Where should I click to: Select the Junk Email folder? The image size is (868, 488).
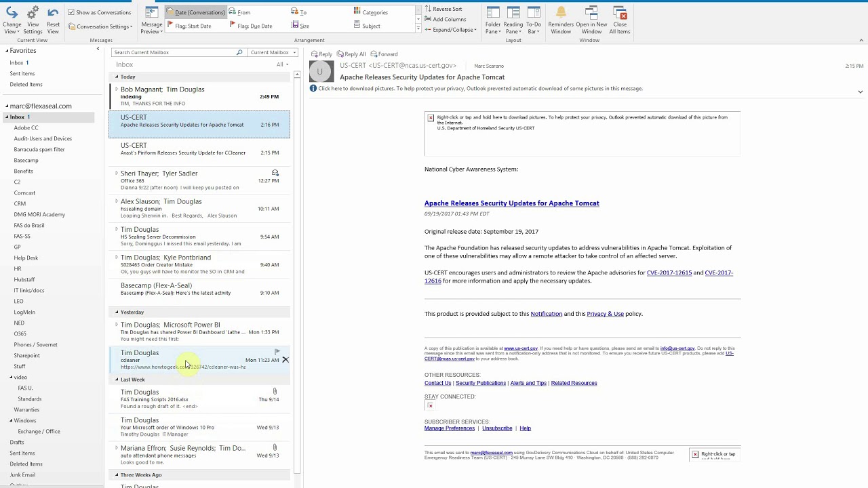(x=22, y=475)
